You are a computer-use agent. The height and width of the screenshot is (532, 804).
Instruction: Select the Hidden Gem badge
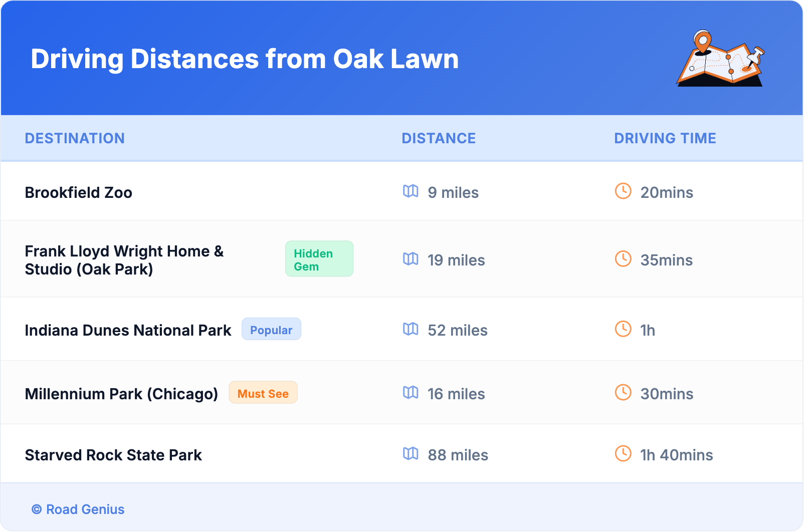point(319,259)
